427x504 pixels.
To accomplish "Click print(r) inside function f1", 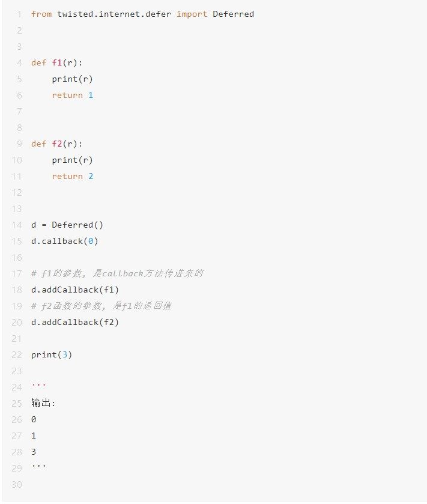I will point(72,79).
